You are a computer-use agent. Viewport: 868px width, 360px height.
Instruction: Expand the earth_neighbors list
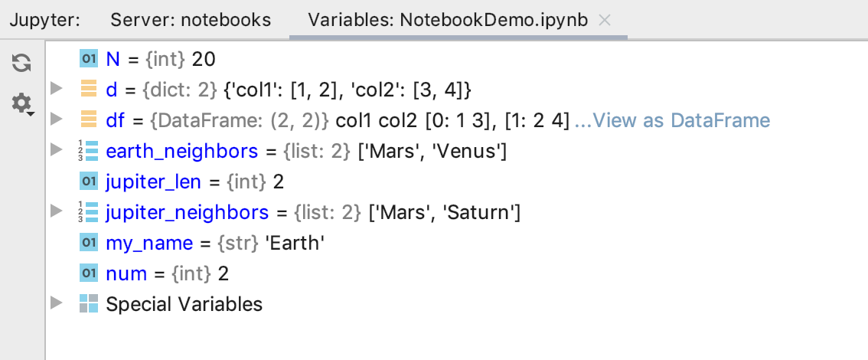coord(57,149)
